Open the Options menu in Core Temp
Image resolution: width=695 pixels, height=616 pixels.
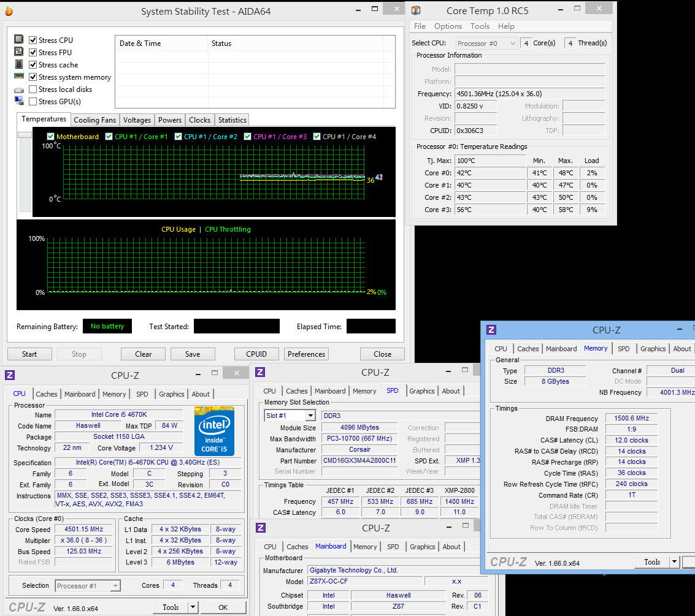(x=448, y=26)
